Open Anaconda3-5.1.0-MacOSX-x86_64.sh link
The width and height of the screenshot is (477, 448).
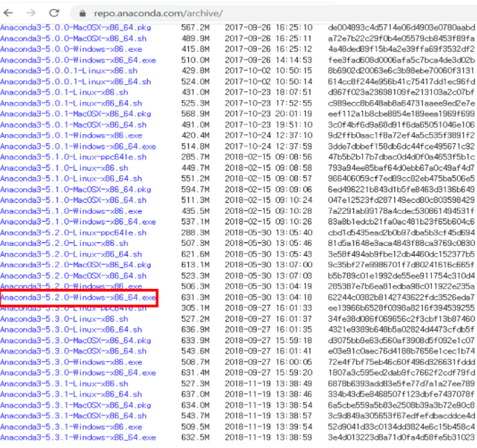tap(74, 201)
